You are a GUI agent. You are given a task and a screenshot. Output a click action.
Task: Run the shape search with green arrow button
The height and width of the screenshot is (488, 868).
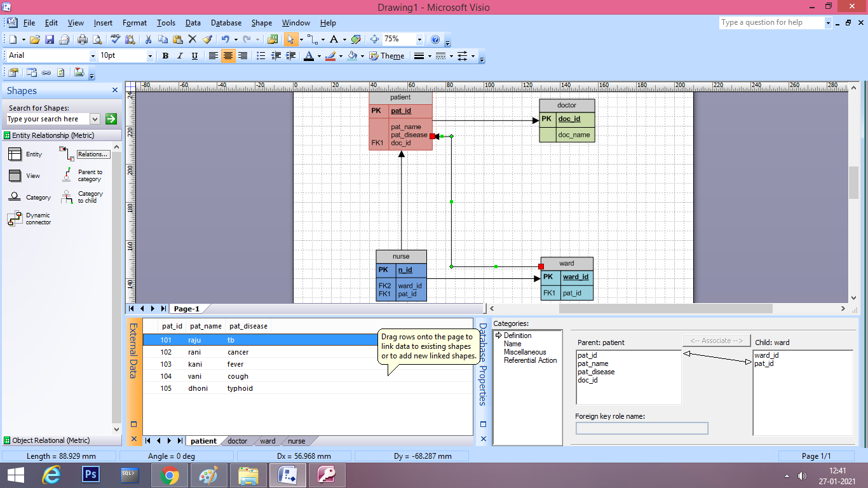[x=110, y=119]
